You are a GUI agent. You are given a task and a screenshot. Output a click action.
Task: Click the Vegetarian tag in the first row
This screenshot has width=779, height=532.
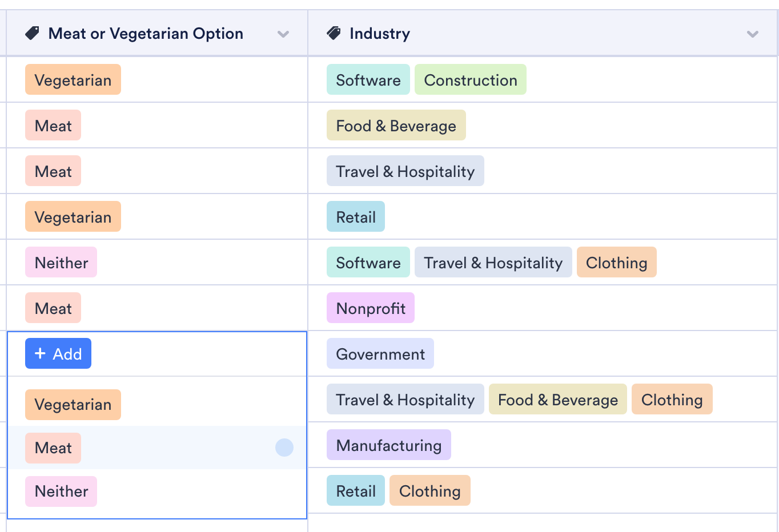click(73, 80)
